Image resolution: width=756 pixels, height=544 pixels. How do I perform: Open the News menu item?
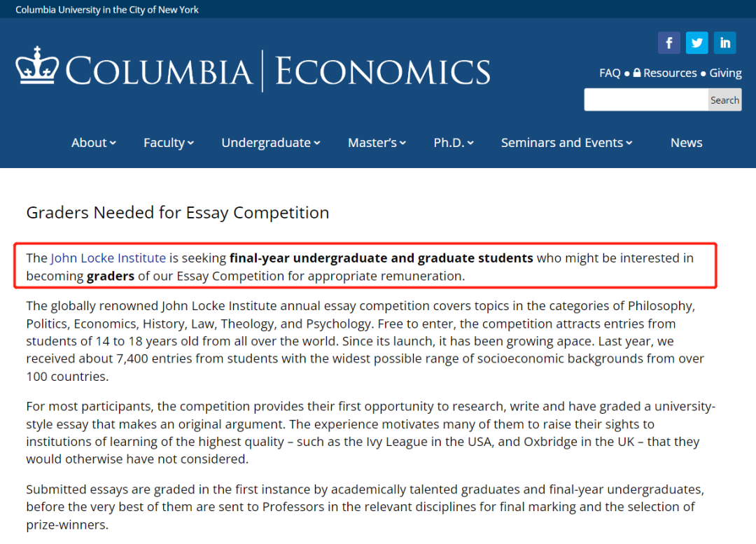686,143
